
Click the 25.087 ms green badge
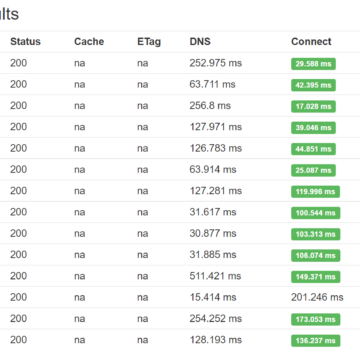coord(313,171)
